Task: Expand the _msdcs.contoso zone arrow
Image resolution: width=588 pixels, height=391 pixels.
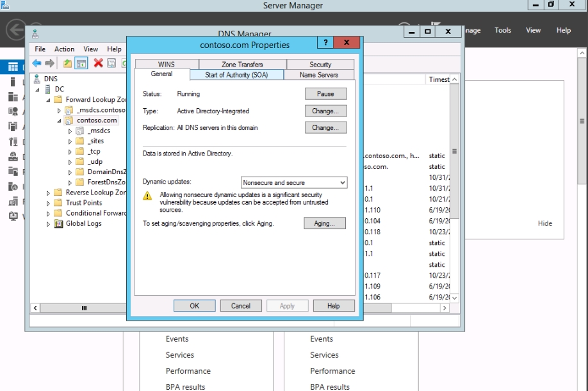Action: point(59,111)
